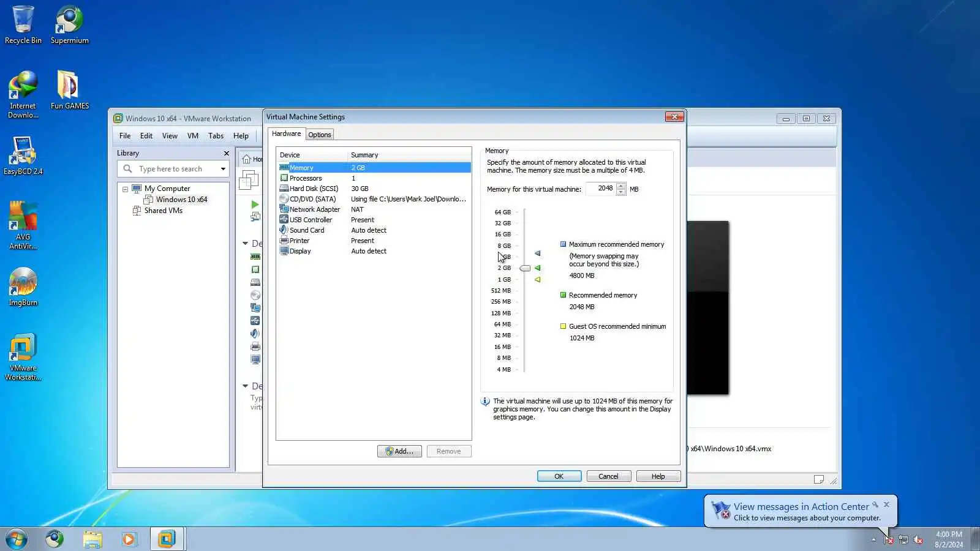The image size is (980, 551).
Task: Click Cancel in Virtual Machine Settings
Action: (x=609, y=476)
